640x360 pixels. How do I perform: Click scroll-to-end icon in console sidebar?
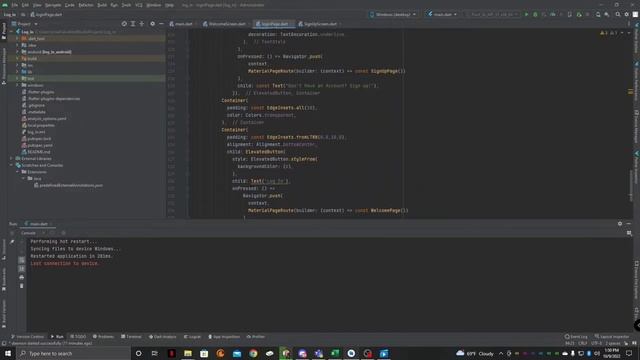click(22, 269)
